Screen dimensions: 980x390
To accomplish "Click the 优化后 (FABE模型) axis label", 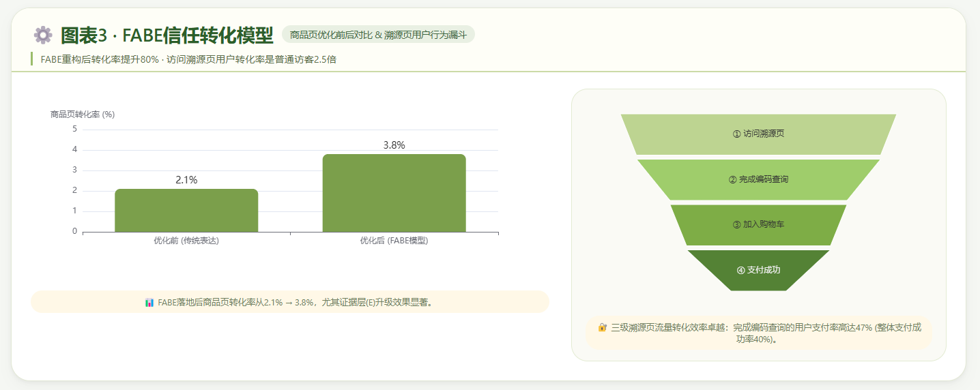I will point(394,241).
